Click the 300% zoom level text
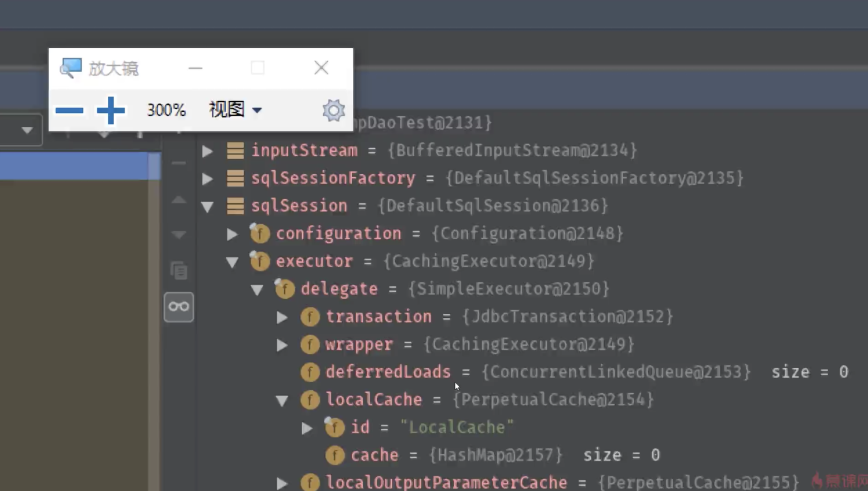Image resolution: width=868 pixels, height=491 pixels. (x=166, y=110)
